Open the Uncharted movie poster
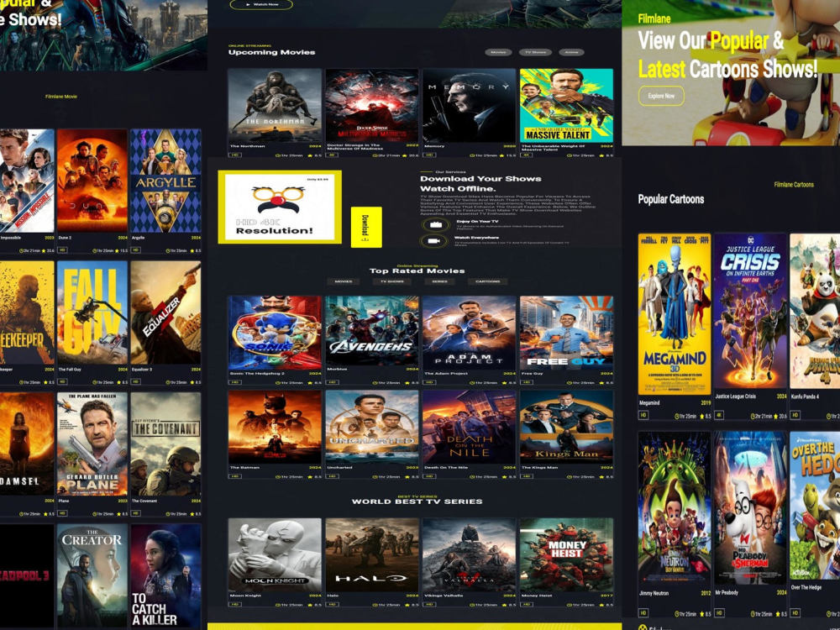 (x=372, y=427)
